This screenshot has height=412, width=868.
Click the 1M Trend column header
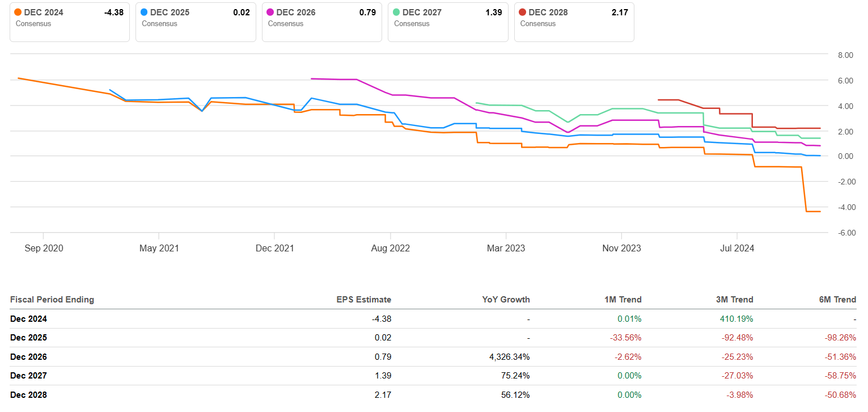pos(623,299)
